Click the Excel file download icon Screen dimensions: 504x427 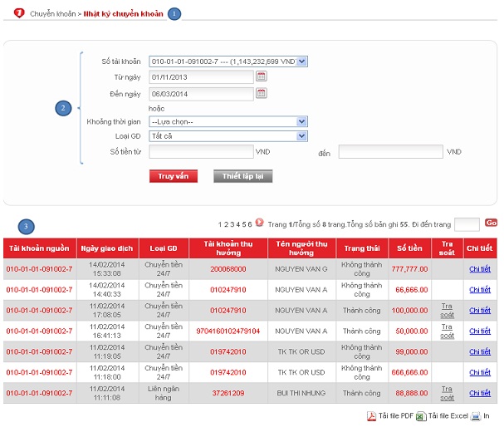(x=421, y=416)
